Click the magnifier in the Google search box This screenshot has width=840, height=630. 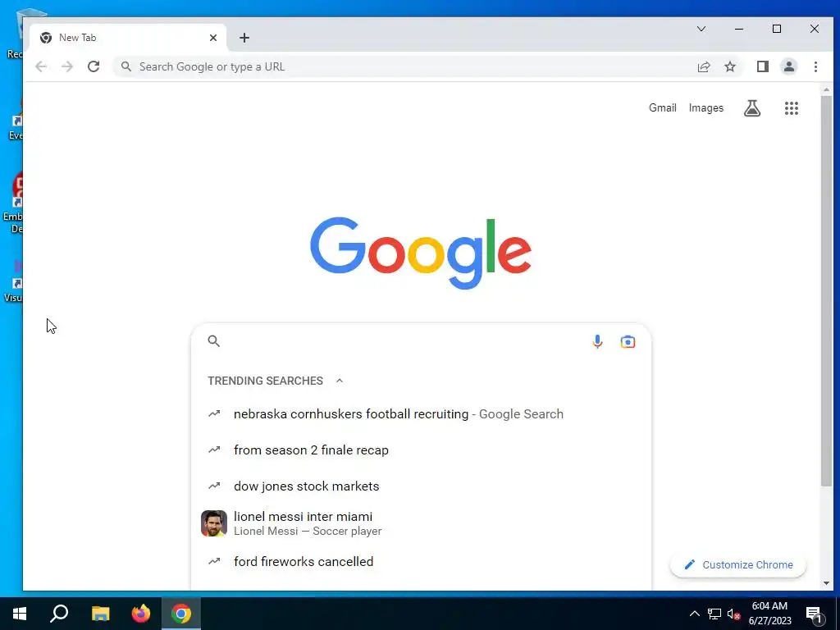click(x=214, y=341)
